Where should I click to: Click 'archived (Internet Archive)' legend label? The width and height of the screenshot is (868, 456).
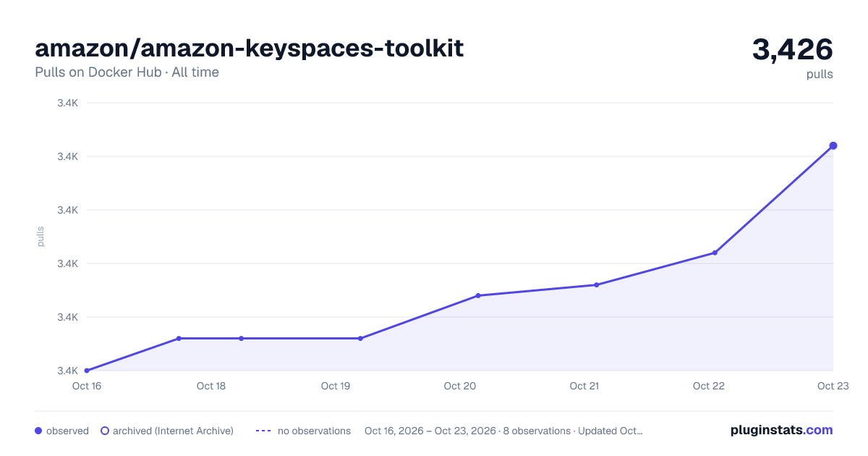point(173,431)
